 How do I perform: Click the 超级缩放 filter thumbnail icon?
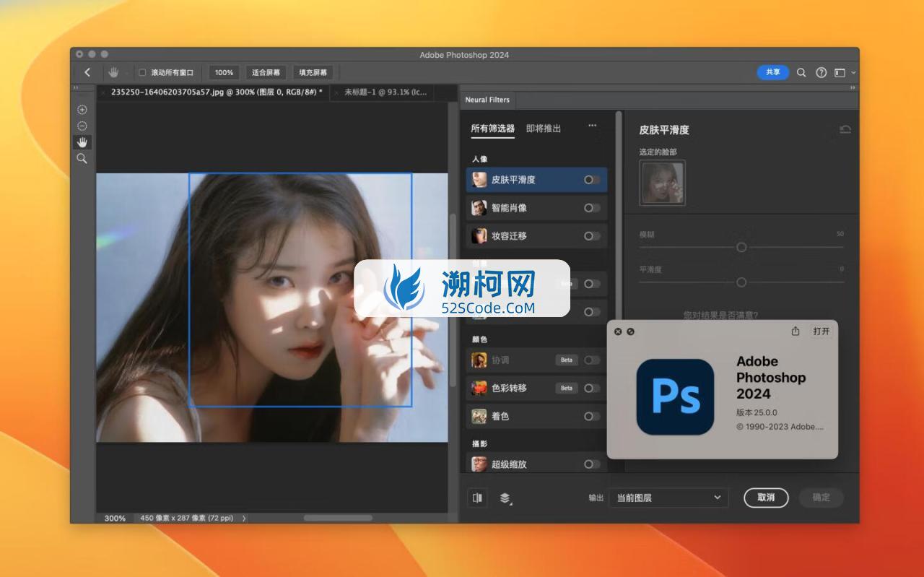[x=479, y=464]
